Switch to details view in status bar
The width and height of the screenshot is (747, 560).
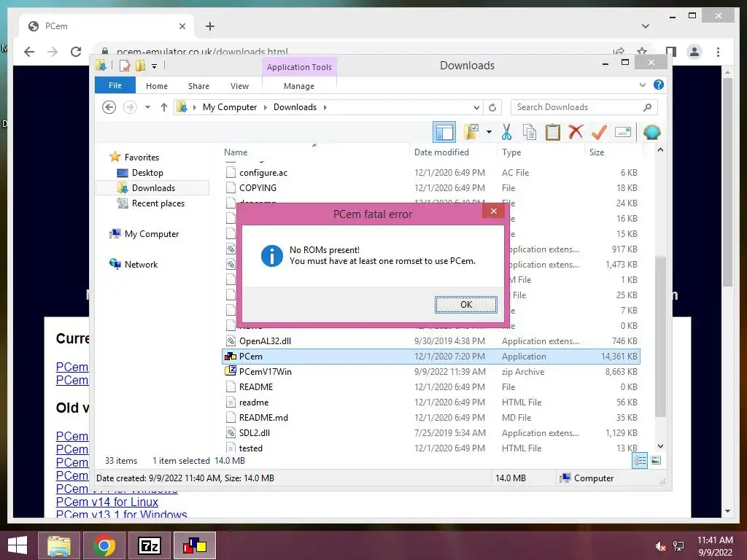[640, 460]
